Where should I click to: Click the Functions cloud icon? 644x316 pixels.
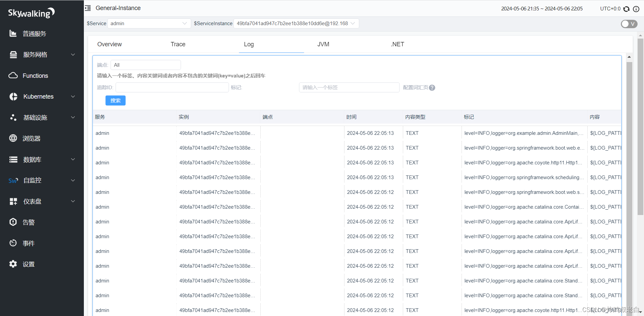pos(13,75)
